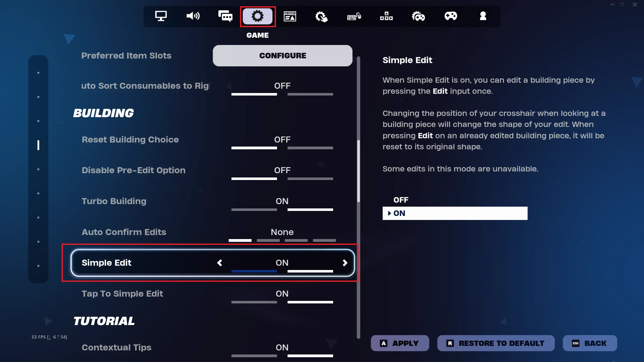Viewport: 644px width, 362px height.
Task: Toggle Turbo Building setting
Action: (x=282, y=201)
